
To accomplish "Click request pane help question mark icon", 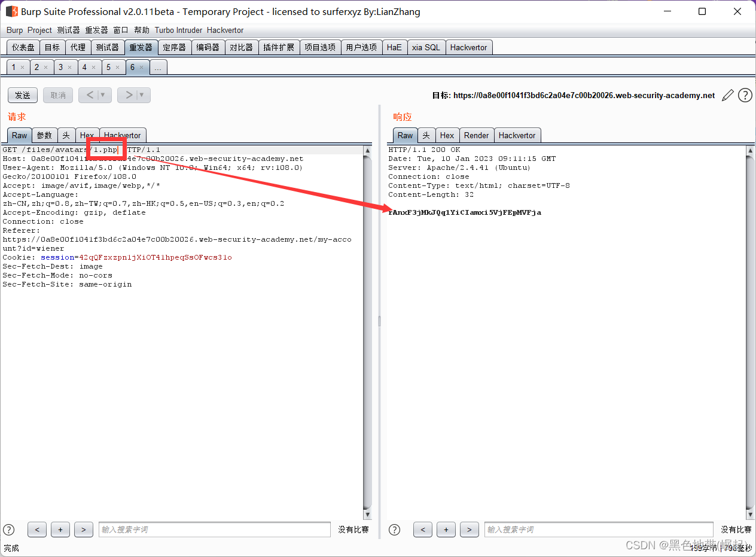I will click(x=9, y=529).
